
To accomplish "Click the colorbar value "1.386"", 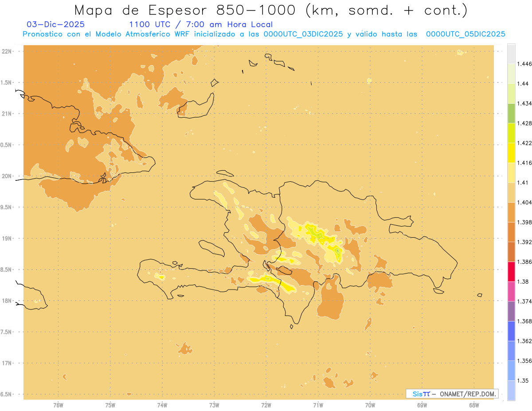I will pos(525,262).
